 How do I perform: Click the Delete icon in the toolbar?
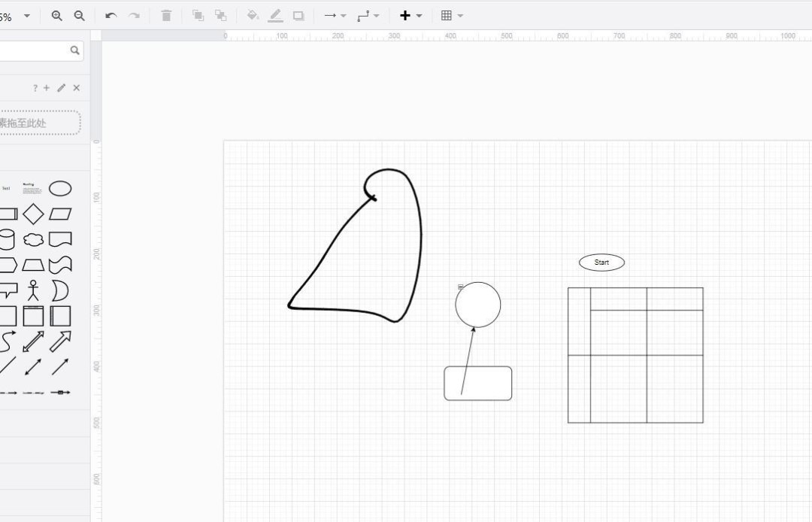[166, 15]
